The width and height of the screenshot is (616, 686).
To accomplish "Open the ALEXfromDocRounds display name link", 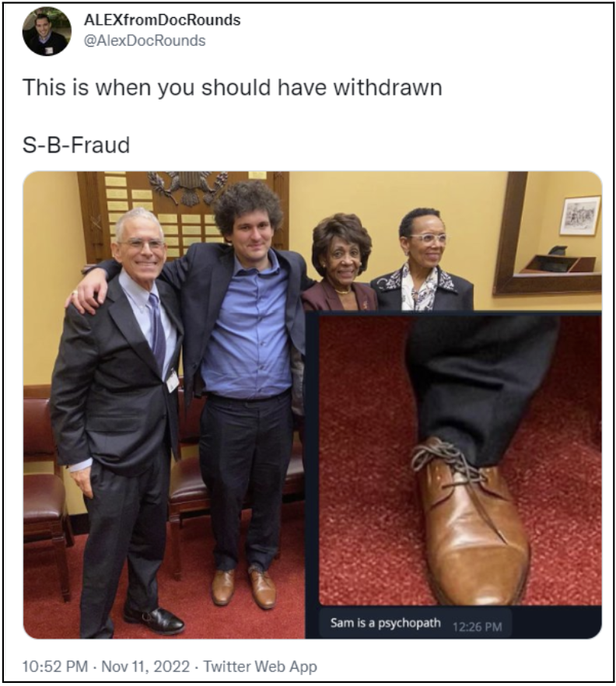I will tap(162, 20).
